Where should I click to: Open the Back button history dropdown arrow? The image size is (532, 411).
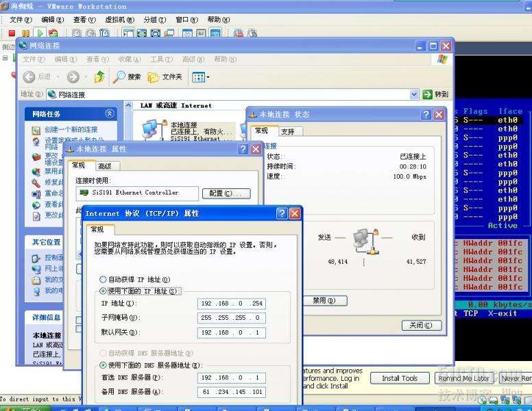58,77
